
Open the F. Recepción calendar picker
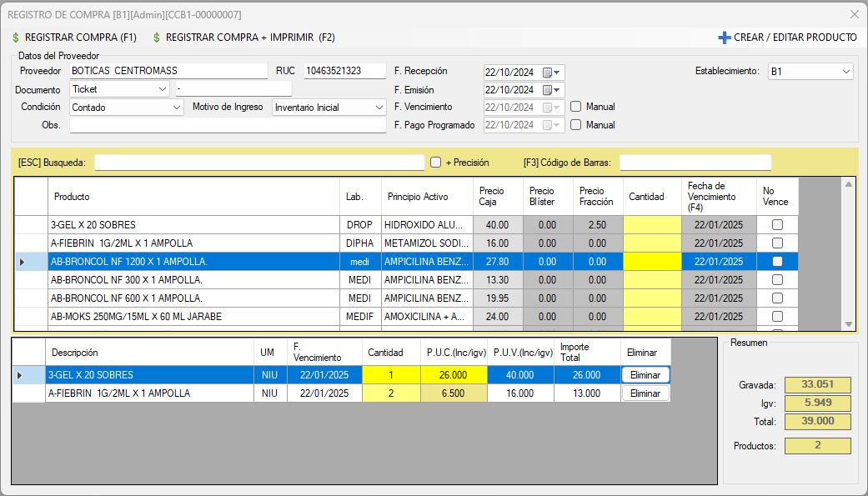pos(548,73)
